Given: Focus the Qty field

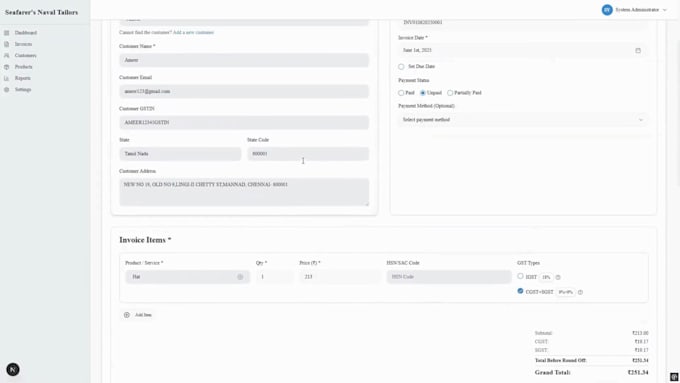Looking at the screenshot, I should tap(275, 277).
